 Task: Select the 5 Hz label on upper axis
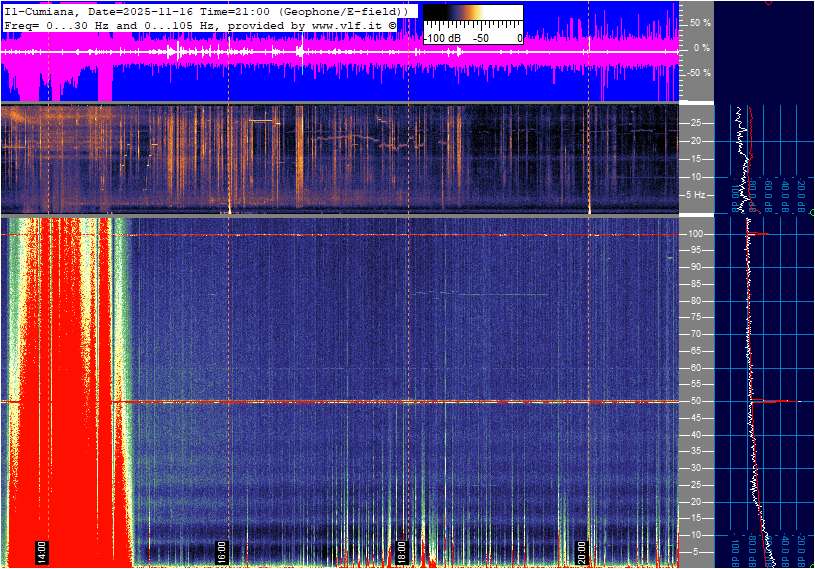[x=695, y=194]
